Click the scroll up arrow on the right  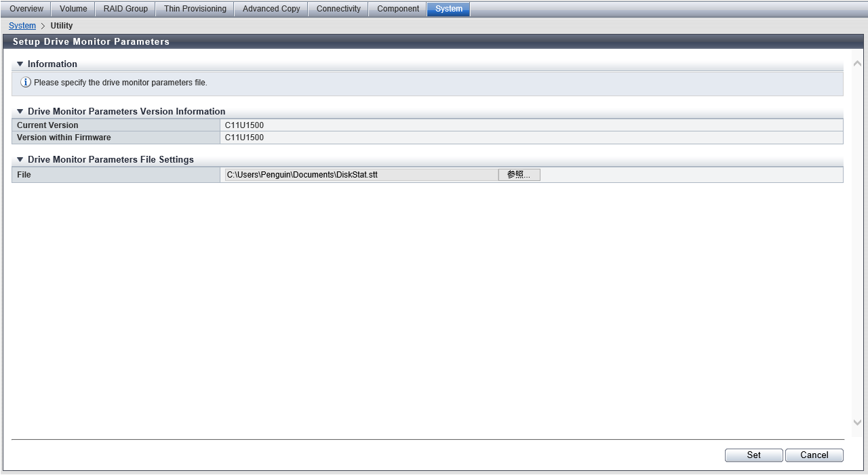click(x=857, y=64)
